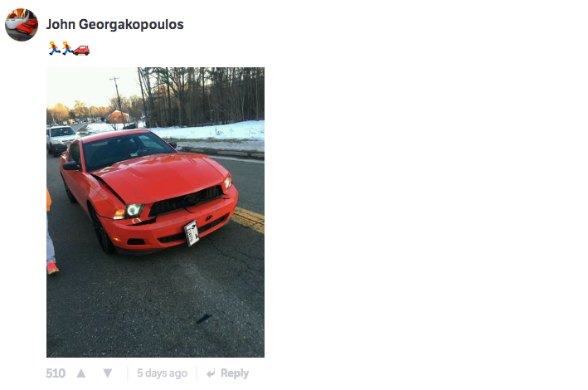588x390 pixels.
Task: Open the '5 days ago' timestamp permalink
Action: [x=162, y=373]
